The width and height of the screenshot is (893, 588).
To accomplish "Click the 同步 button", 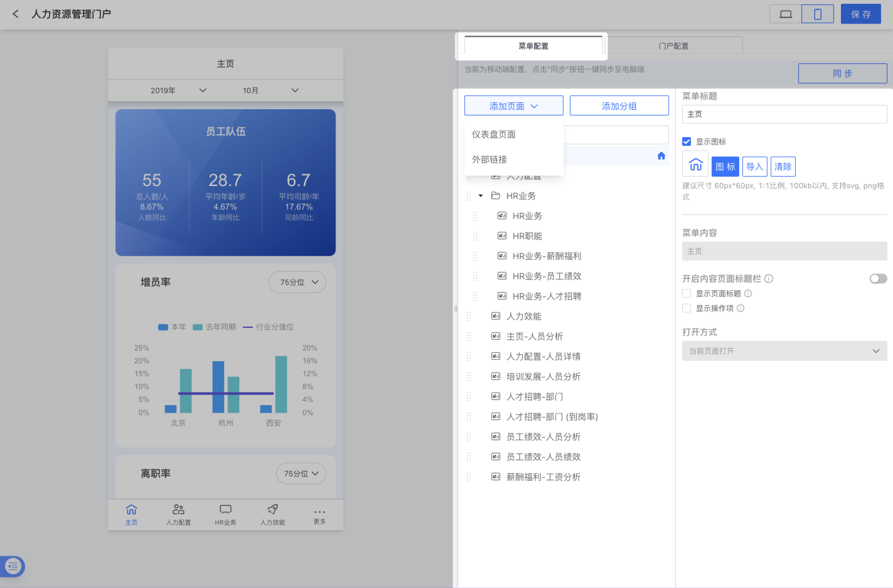I will click(842, 73).
